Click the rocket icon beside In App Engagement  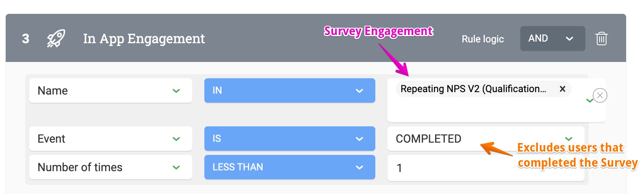(56, 39)
